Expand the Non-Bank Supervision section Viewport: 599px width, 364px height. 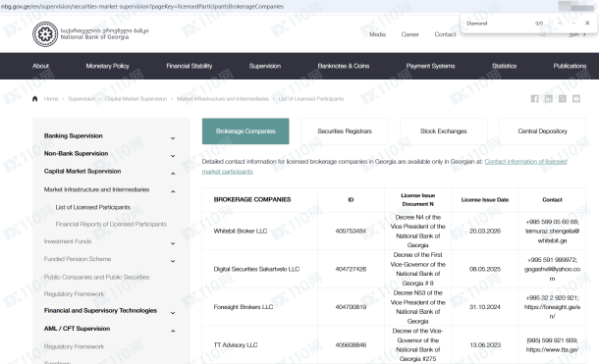click(173, 156)
